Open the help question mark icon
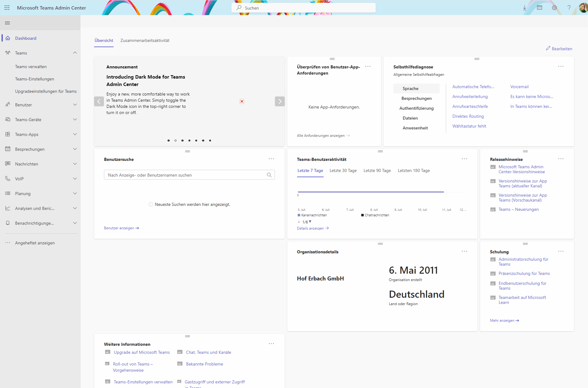Screen dimensions: 588x388 (569, 8)
